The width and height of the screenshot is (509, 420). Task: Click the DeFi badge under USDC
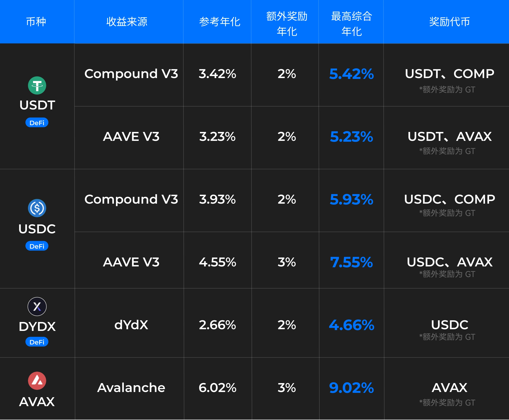point(37,246)
